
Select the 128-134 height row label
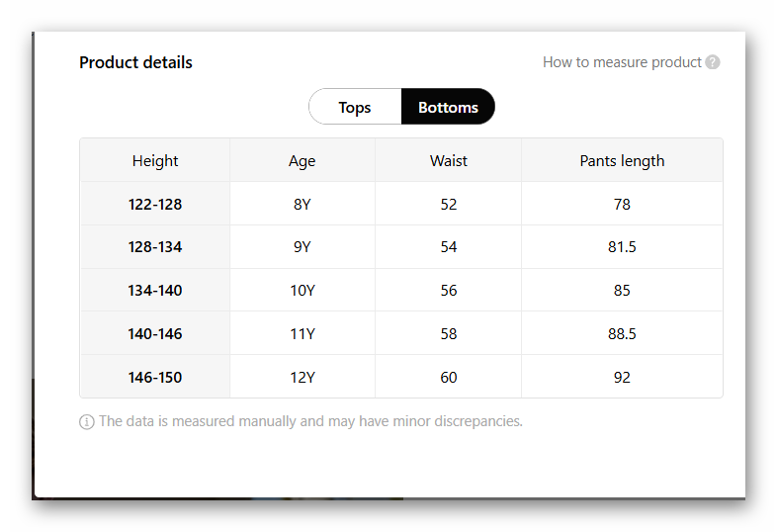click(155, 247)
